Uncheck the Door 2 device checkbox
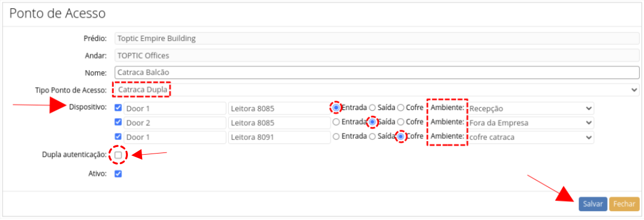Image resolution: width=644 pixels, height=220 pixels. (x=118, y=122)
